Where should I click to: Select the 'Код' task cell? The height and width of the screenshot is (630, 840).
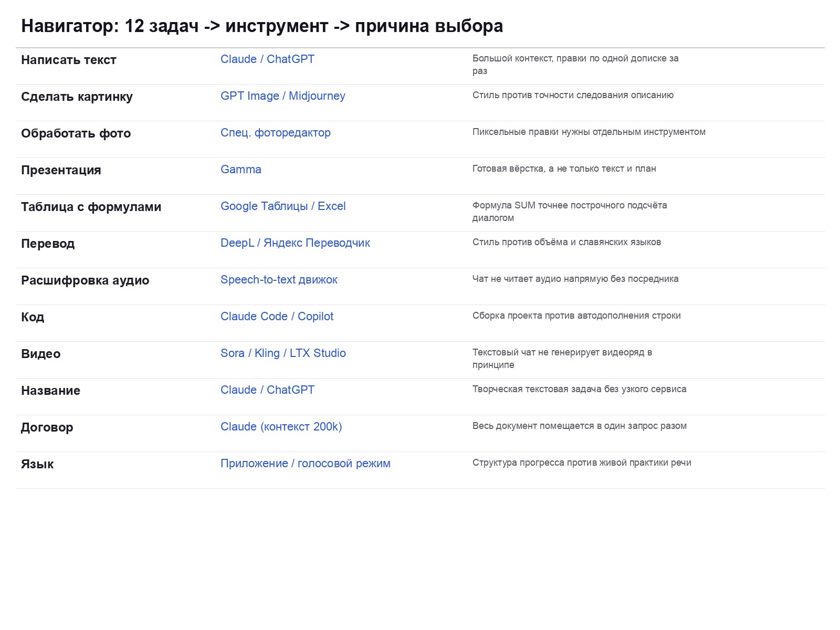pyautogui.click(x=33, y=317)
